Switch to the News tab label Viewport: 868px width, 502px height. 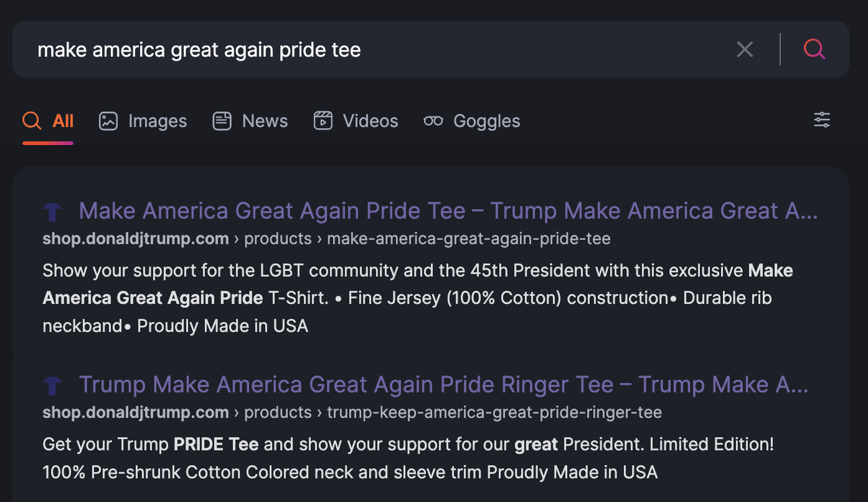pos(265,121)
